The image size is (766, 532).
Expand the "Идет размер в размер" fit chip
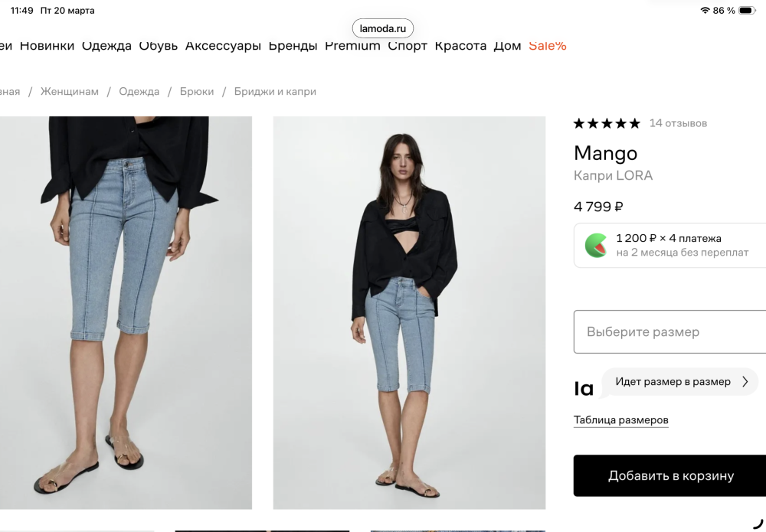click(x=679, y=382)
